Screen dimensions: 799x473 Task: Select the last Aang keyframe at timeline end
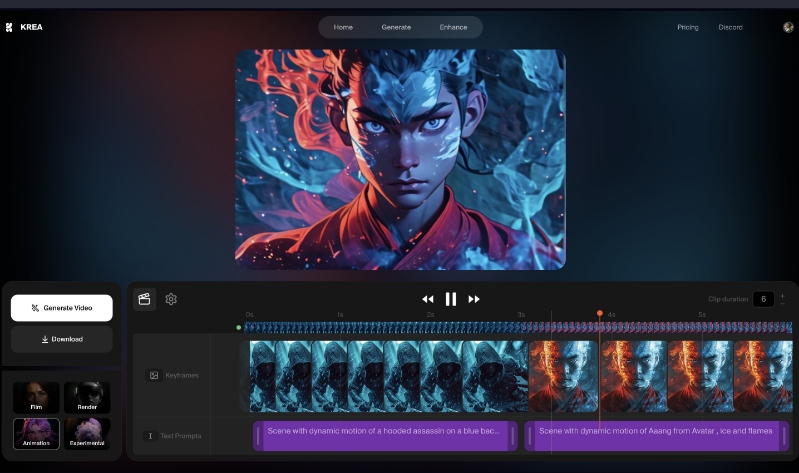[x=763, y=376]
